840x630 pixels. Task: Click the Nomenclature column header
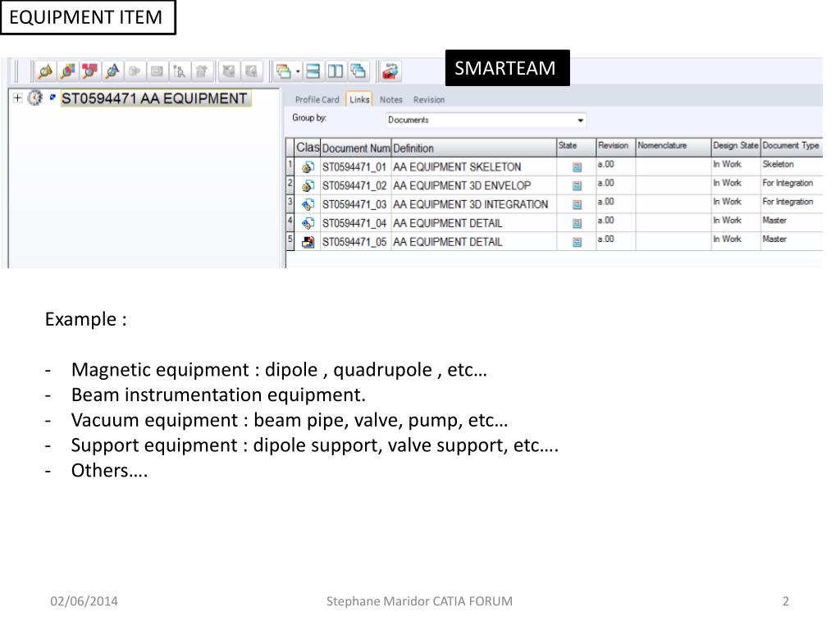[673, 148]
